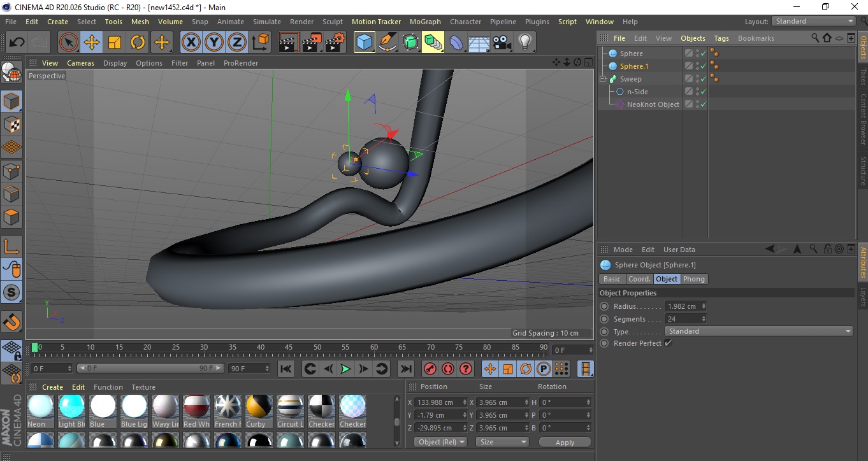Select the Neon material swatch
The width and height of the screenshot is (868, 461).
41,408
